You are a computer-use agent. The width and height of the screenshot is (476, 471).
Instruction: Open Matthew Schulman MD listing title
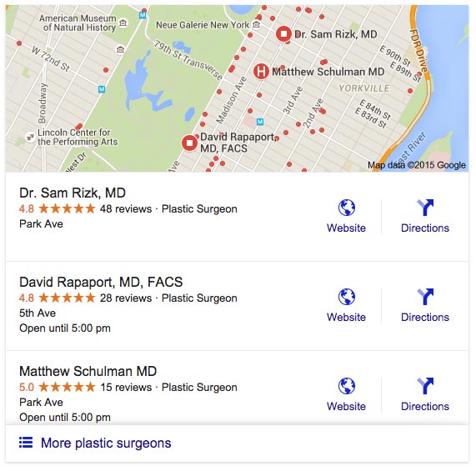[88, 371]
